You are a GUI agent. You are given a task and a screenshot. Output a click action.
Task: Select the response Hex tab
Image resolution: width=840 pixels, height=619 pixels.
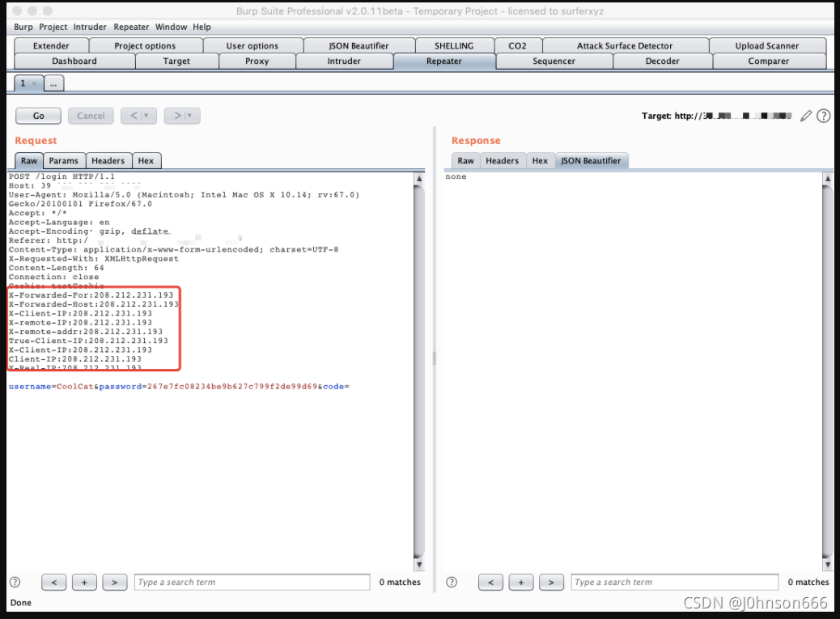click(540, 161)
